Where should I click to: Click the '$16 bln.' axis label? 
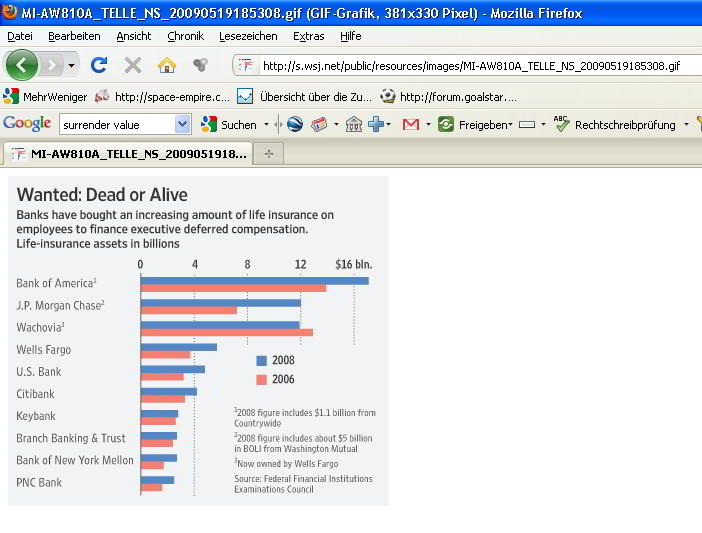[354, 264]
